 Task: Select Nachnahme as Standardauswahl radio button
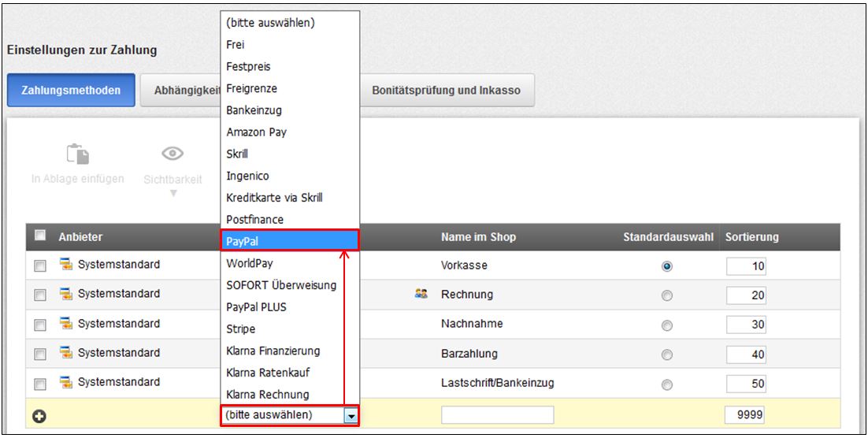point(667,325)
